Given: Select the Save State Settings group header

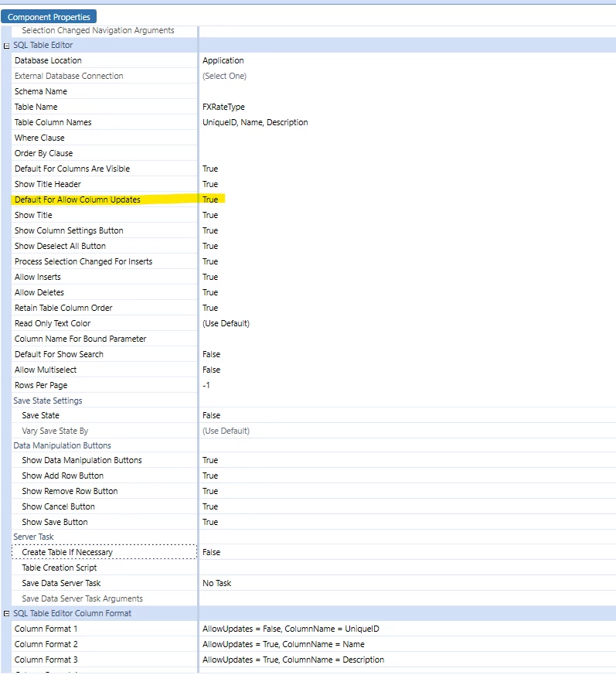Looking at the screenshot, I should coord(48,401).
